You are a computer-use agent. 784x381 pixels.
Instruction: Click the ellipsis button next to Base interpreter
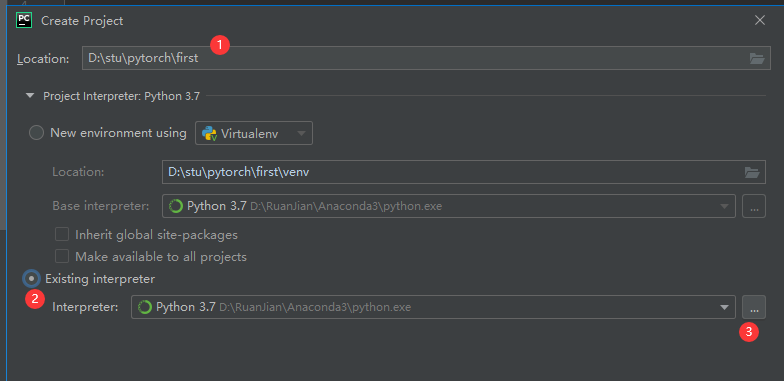(754, 206)
